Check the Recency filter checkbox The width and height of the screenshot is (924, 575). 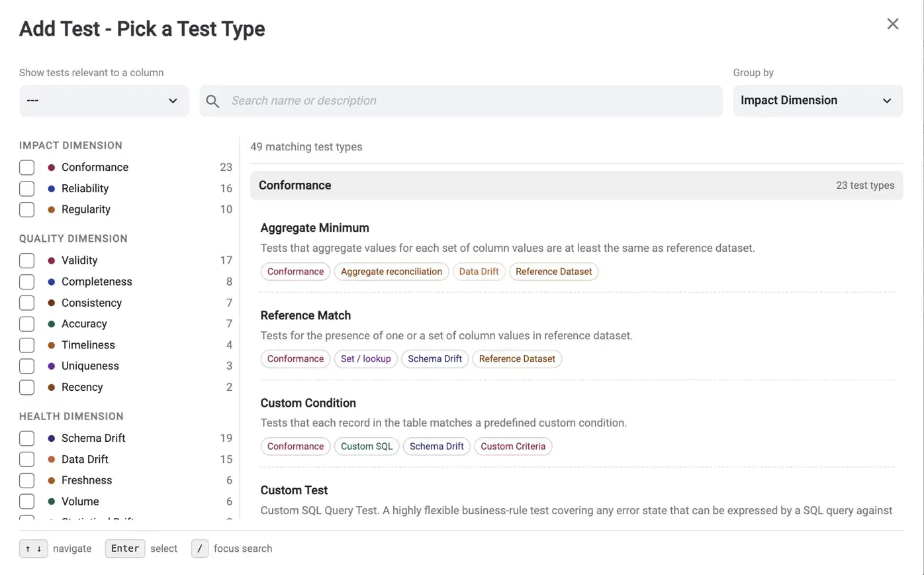tap(26, 387)
